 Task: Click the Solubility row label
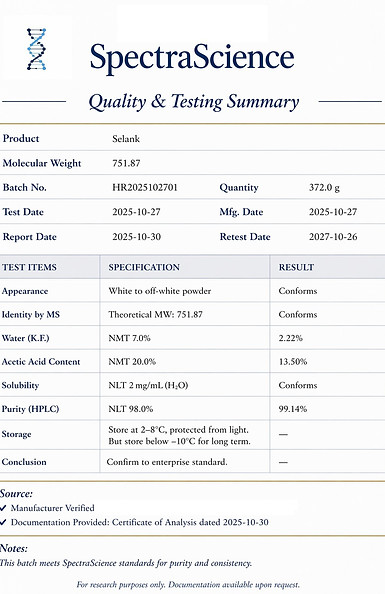(x=20, y=385)
